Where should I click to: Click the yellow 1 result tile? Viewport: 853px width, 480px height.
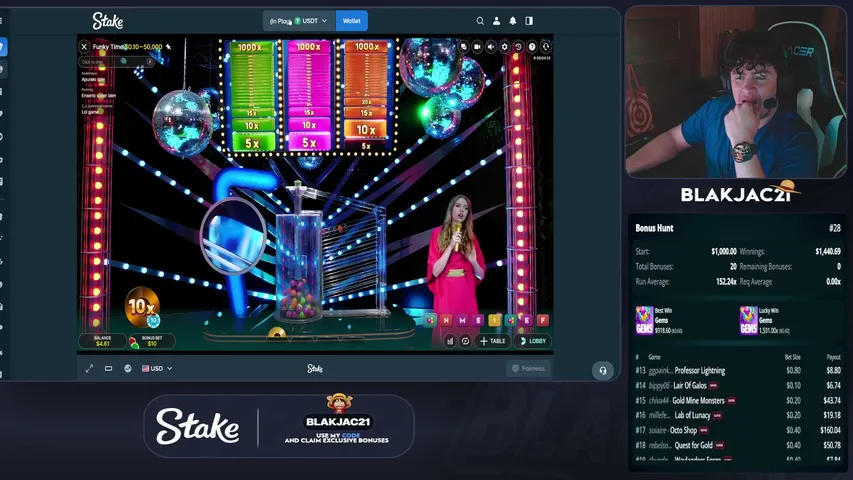495,321
